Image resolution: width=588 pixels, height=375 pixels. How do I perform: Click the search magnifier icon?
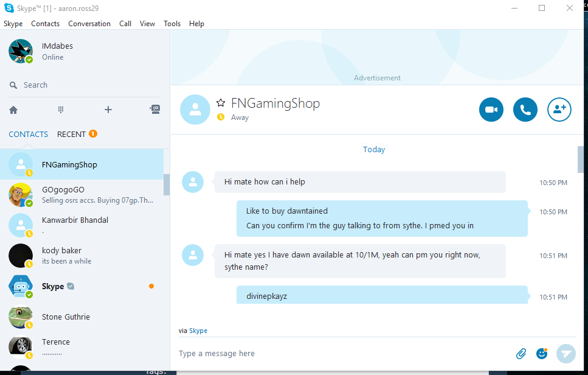pyautogui.click(x=13, y=85)
